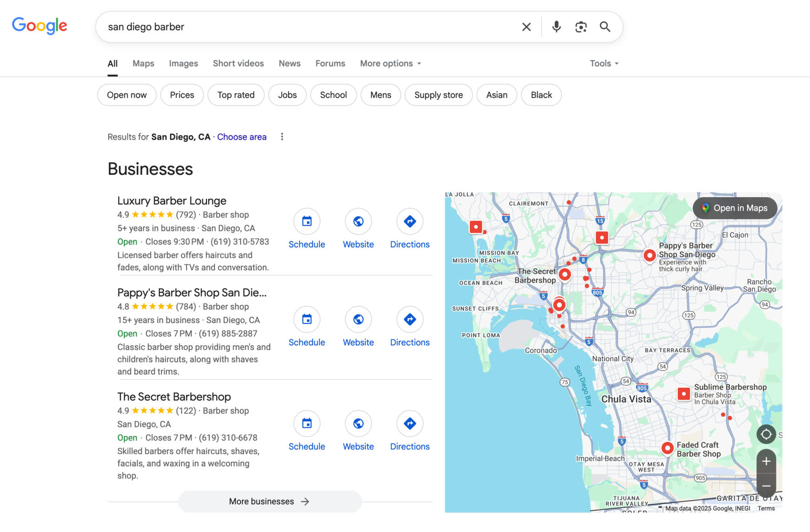Image resolution: width=810 pixels, height=532 pixels.
Task: Click the voice search microphone icon
Action: [x=556, y=27]
